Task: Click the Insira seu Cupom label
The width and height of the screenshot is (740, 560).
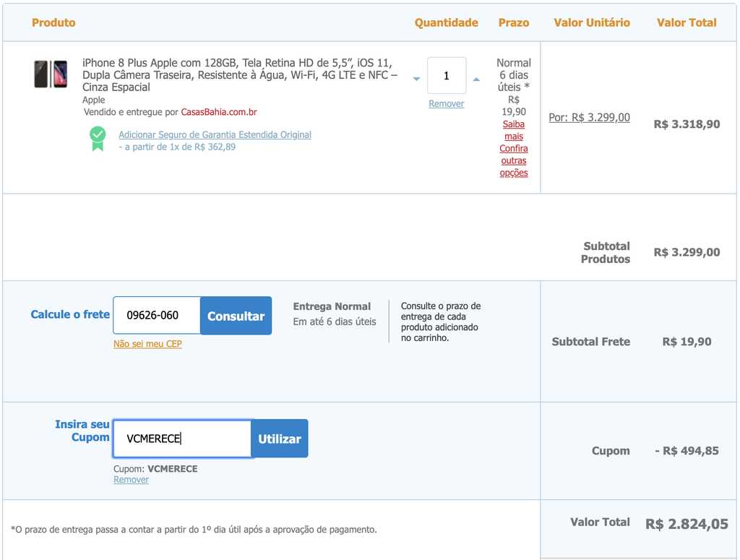Action: [82, 431]
